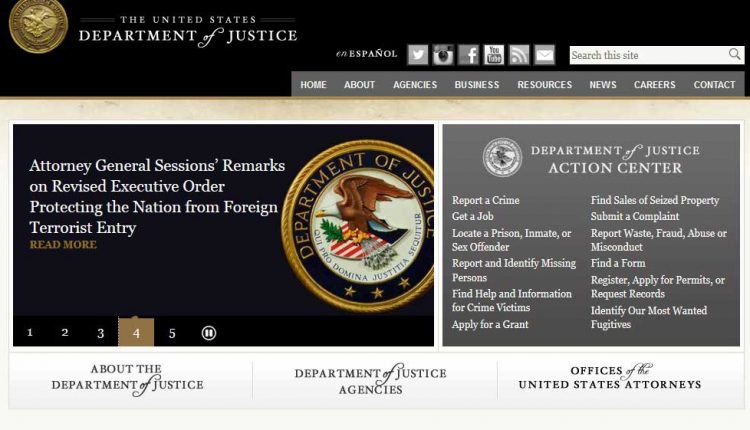The width and height of the screenshot is (750, 430).
Task: Open the Find a Form link
Action: (x=618, y=263)
